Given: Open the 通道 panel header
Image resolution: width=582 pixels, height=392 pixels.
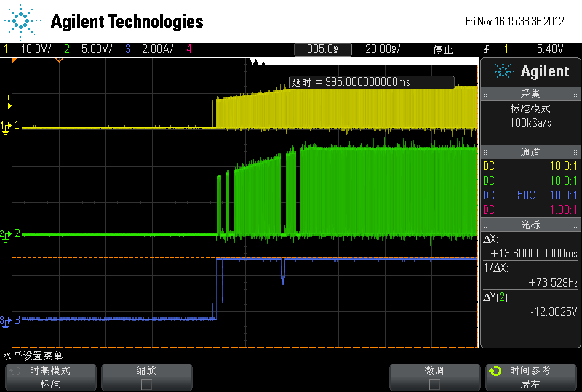Looking at the screenshot, I should pos(530,152).
